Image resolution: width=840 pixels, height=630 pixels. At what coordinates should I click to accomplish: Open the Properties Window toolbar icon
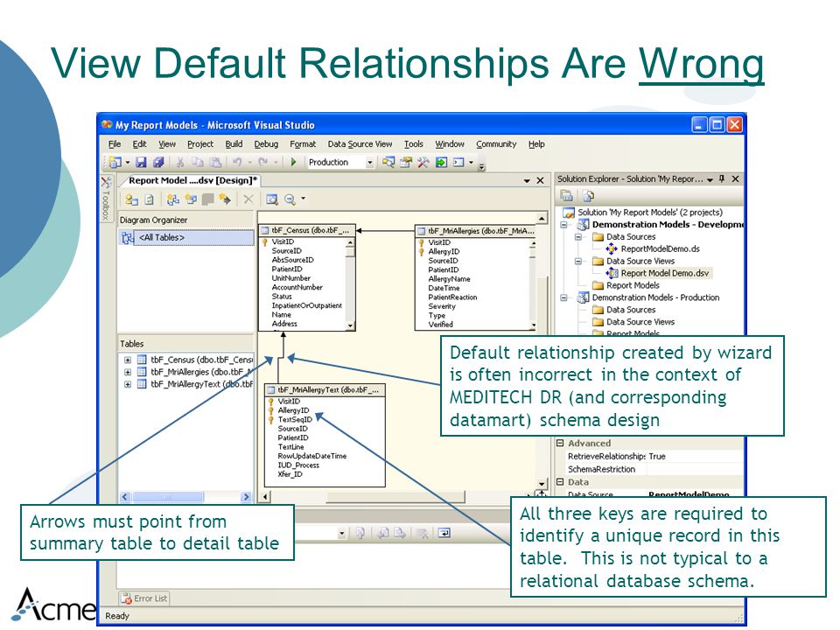405,162
